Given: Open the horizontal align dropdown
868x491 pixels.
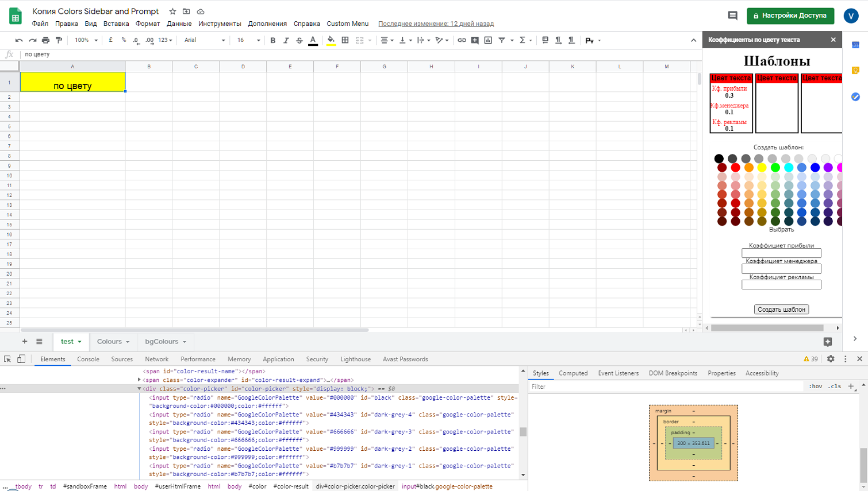Looking at the screenshot, I should (387, 40).
